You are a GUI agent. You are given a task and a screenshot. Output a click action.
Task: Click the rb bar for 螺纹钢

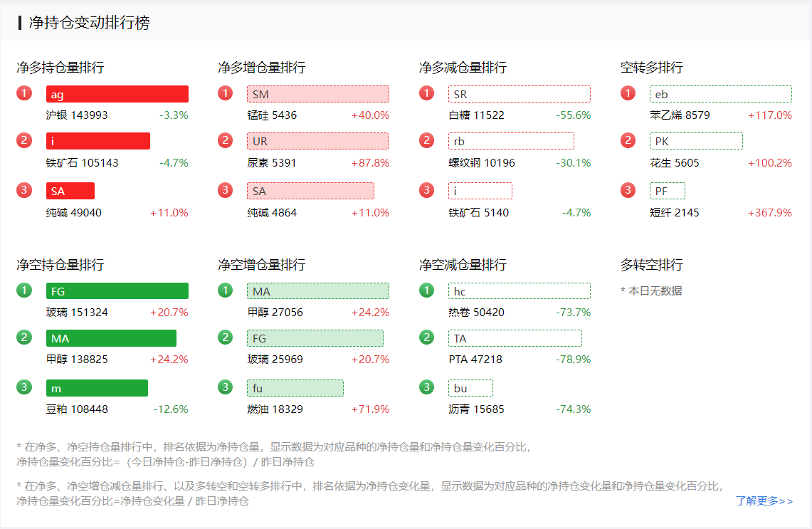(511, 141)
